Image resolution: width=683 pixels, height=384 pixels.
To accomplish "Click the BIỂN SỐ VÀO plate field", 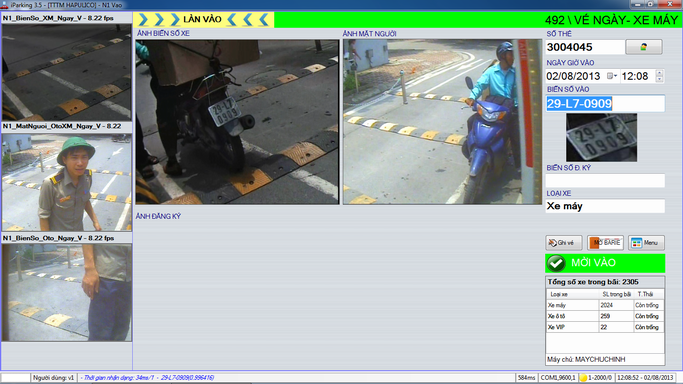I will [x=605, y=104].
